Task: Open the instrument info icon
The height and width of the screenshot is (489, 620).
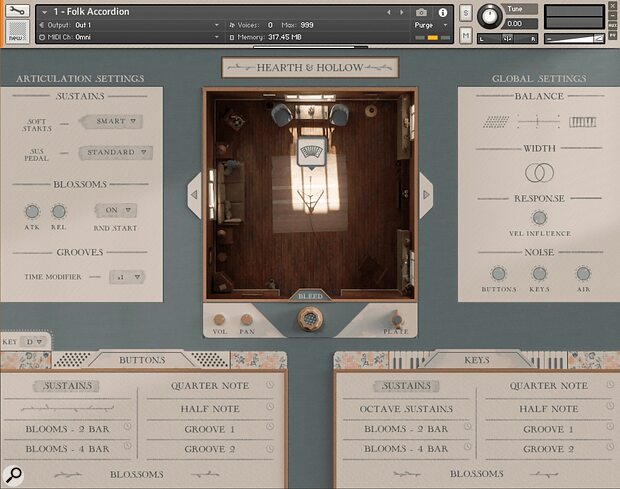Action: (442, 13)
